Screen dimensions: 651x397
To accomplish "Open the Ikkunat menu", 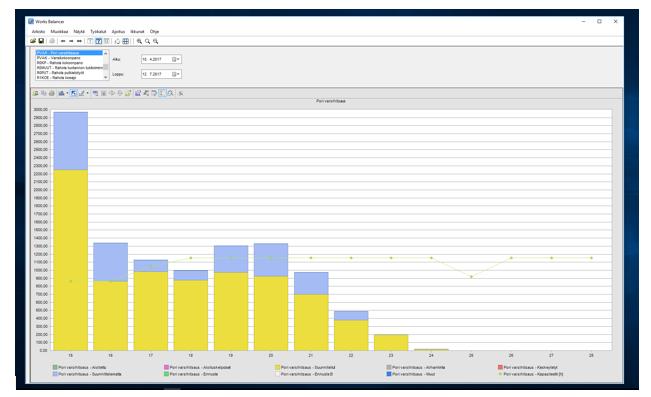I will (x=137, y=32).
